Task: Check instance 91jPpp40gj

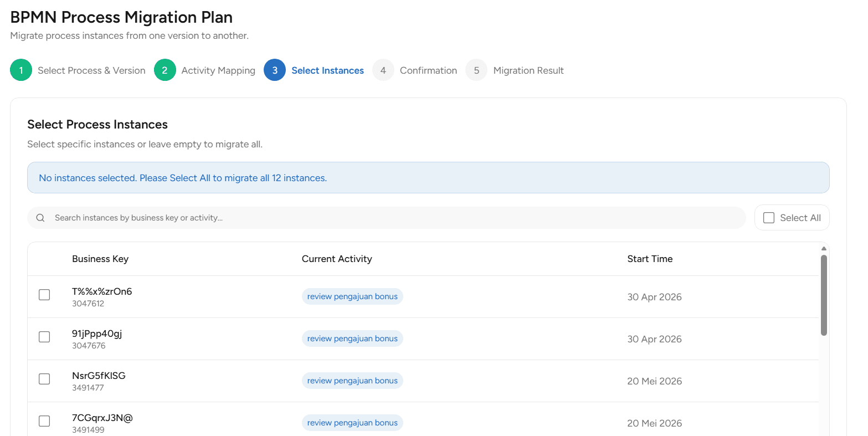Action: 44,337
